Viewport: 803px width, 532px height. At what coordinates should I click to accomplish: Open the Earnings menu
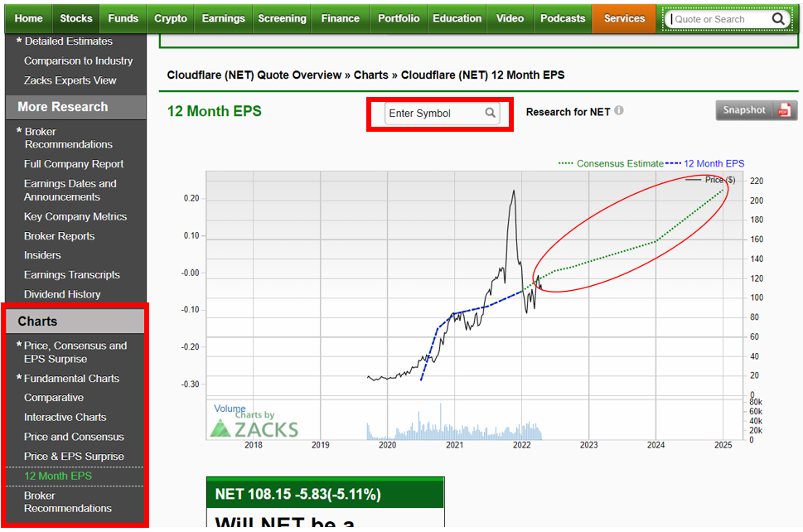[x=223, y=18]
